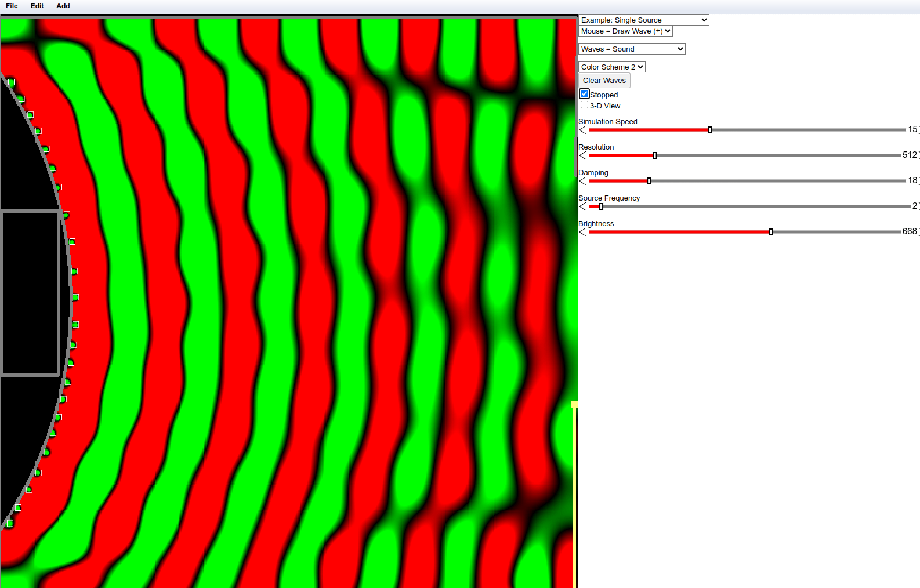Screen dimensions: 920x588
Task: Open the Mouse = Draw Wave dropdown
Action: coord(625,31)
